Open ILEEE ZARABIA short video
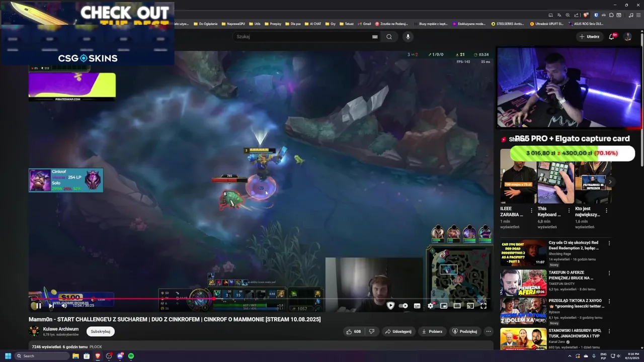Image resolution: width=644 pixels, height=362 pixels. [518, 182]
